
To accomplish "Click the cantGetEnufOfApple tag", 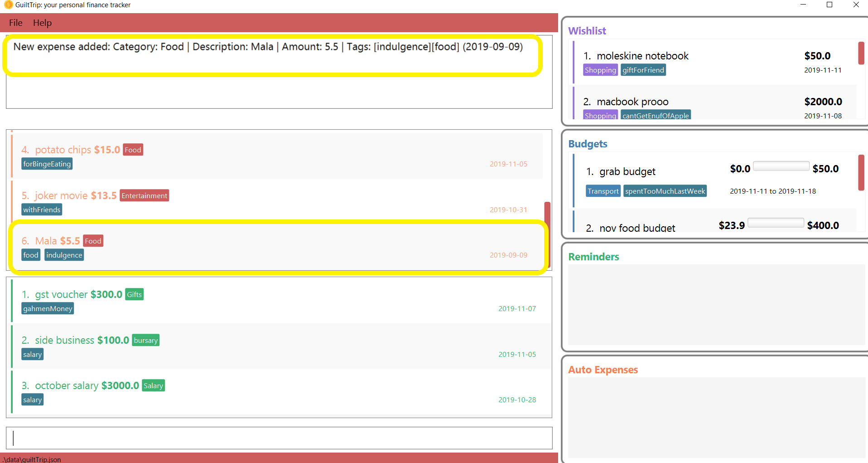I will [x=656, y=115].
